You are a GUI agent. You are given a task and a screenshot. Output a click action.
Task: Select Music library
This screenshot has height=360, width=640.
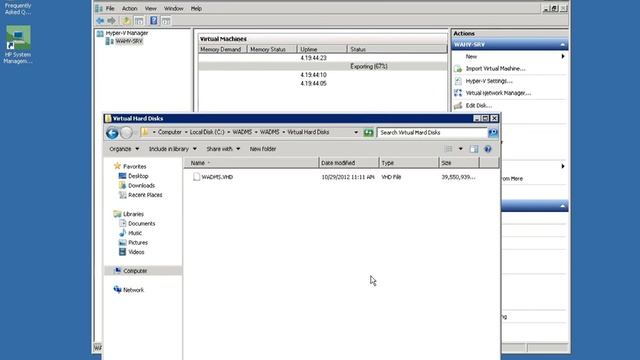(x=135, y=233)
